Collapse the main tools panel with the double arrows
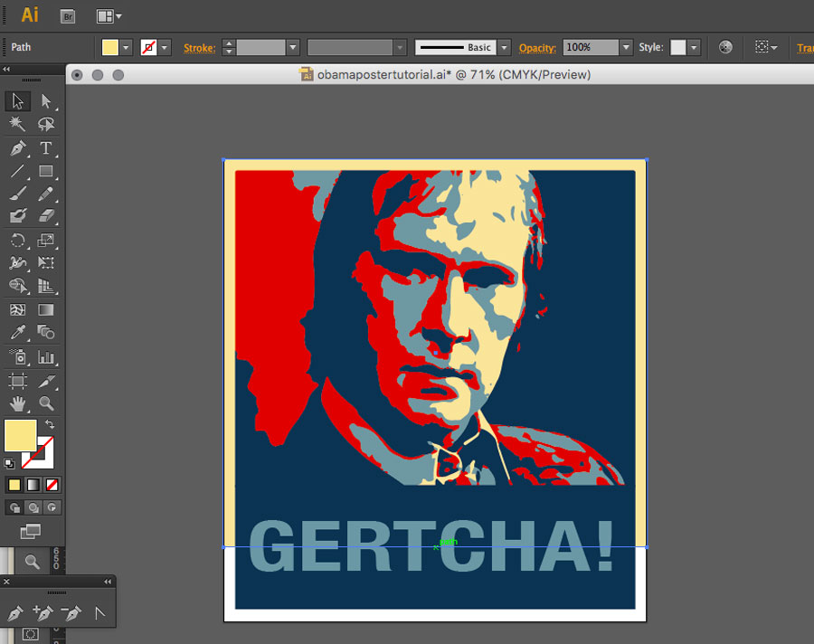This screenshot has height=644, width=814. (x=6, y=69)
